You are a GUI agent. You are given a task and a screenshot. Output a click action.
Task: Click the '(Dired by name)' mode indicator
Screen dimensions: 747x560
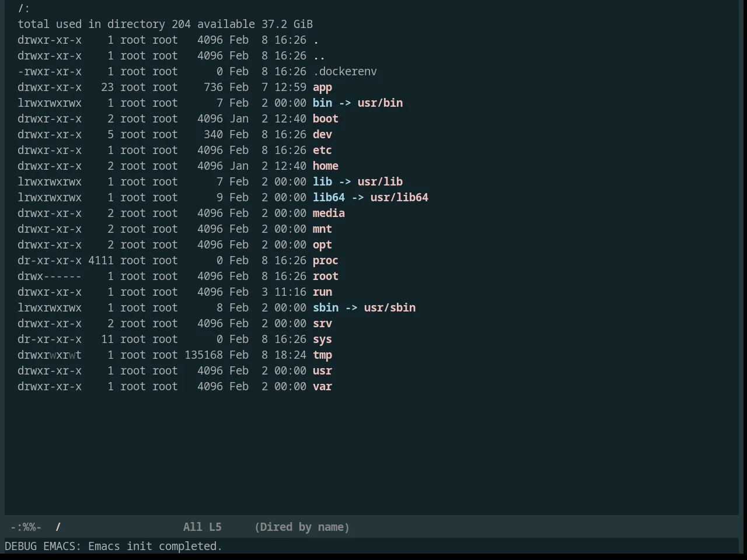click(302, 527)
